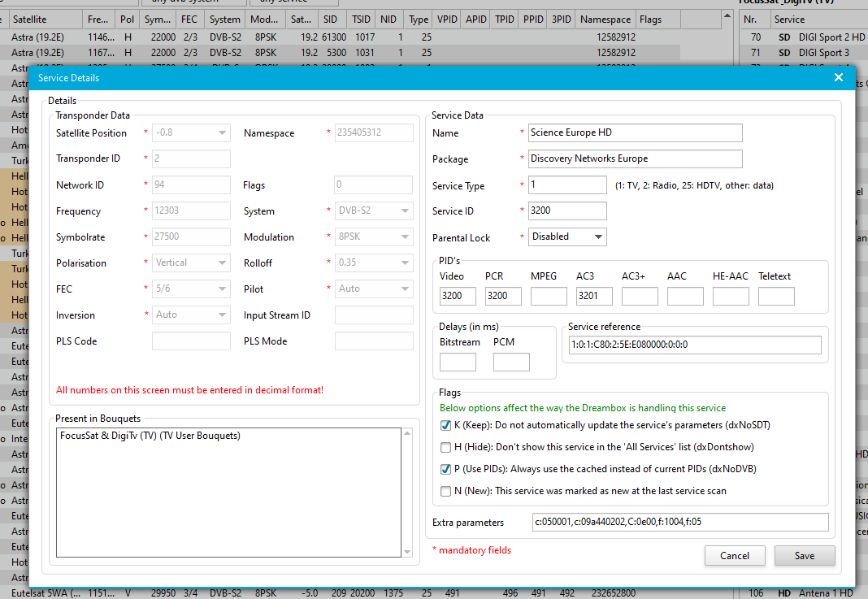Select Astra row with SID 61300
The height and width of the screenshot is (599, 868).
click(x=341, y=37)
